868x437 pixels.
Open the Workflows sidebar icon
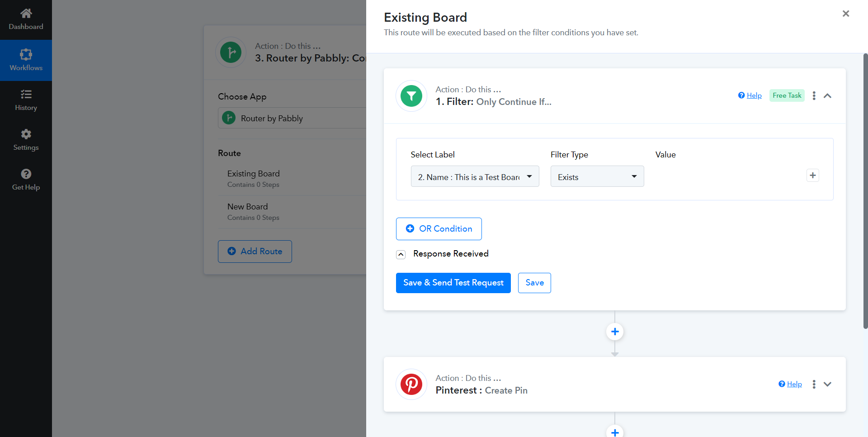[x=26, y=55]
